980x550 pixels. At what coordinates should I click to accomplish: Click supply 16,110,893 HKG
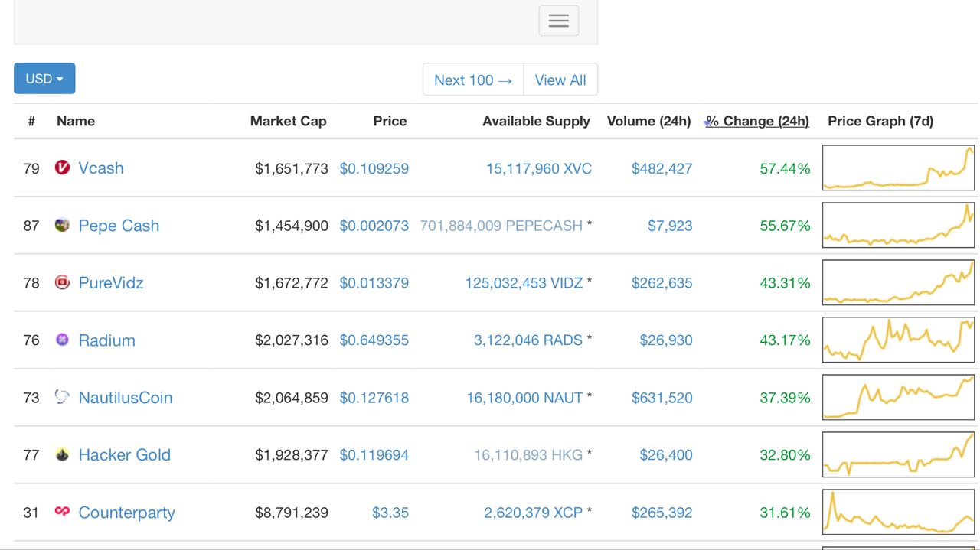528,455
